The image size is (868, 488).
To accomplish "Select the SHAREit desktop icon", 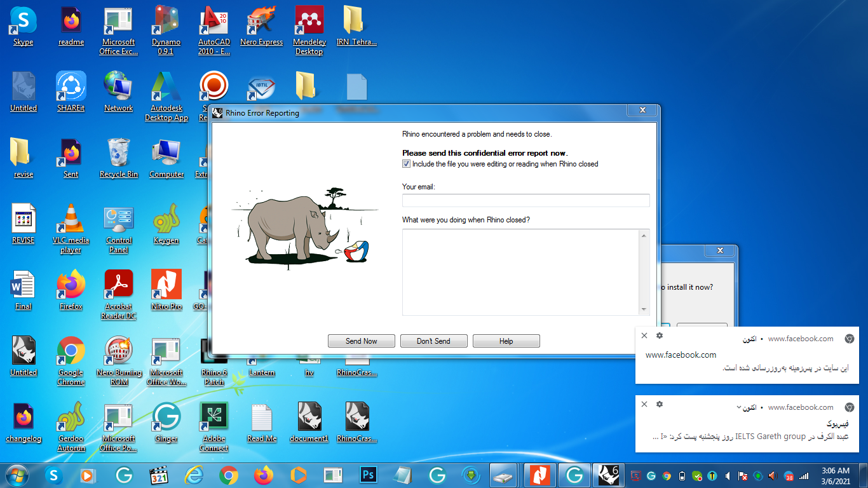I will [71, 91].
